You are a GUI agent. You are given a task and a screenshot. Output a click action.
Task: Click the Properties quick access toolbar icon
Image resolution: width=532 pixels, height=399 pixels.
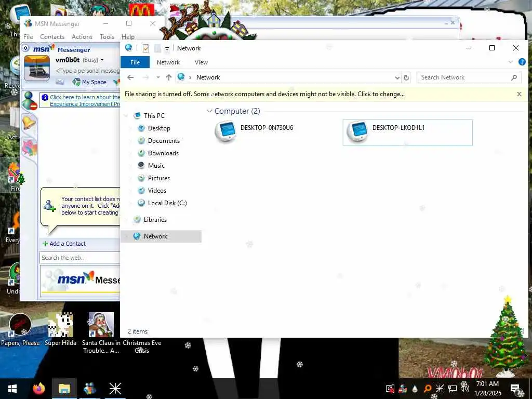tap(145, 48)
